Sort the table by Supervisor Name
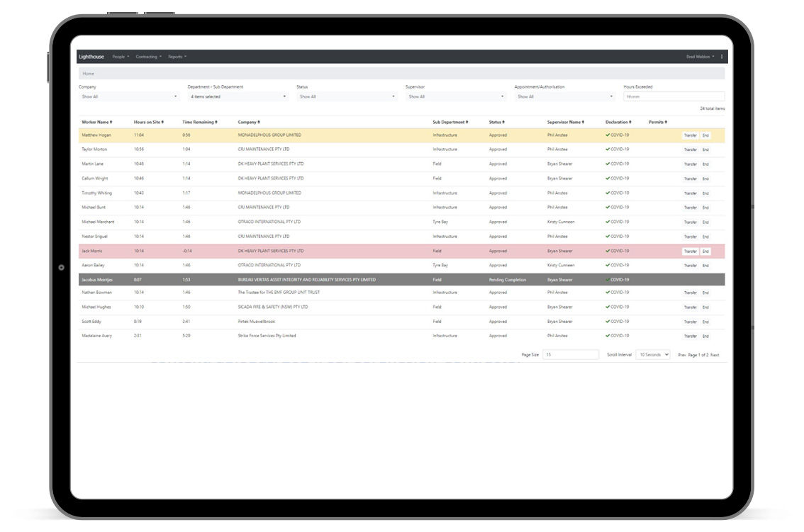804x532 pixels. coord(566,122)
